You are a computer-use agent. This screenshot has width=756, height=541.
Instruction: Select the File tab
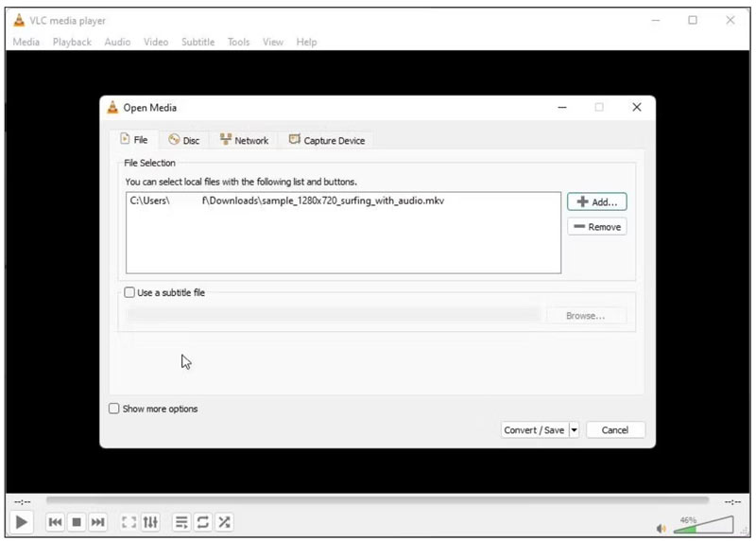[134, 139]
